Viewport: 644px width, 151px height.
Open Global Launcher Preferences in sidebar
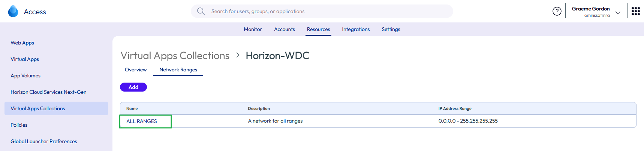[43, 142]
